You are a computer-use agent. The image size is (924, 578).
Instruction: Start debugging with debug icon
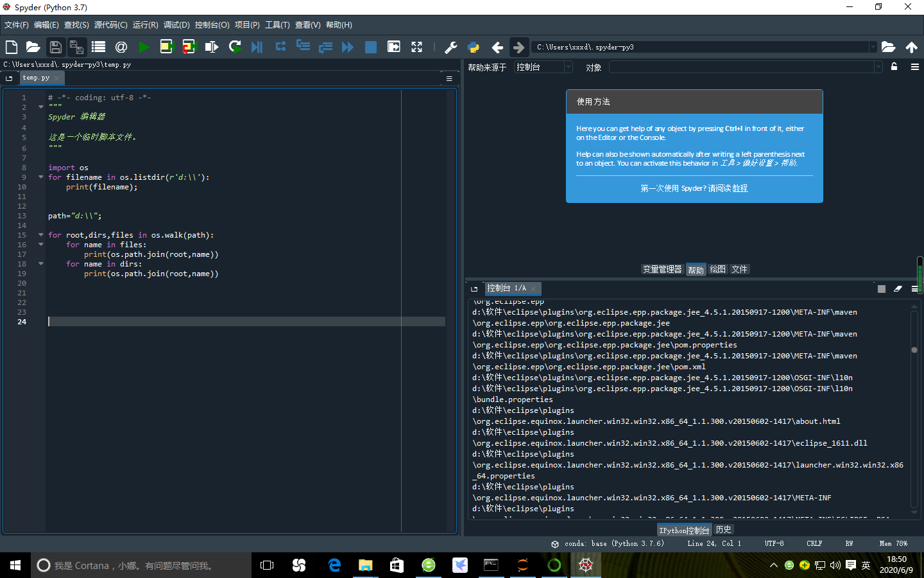tap(257, 47)
